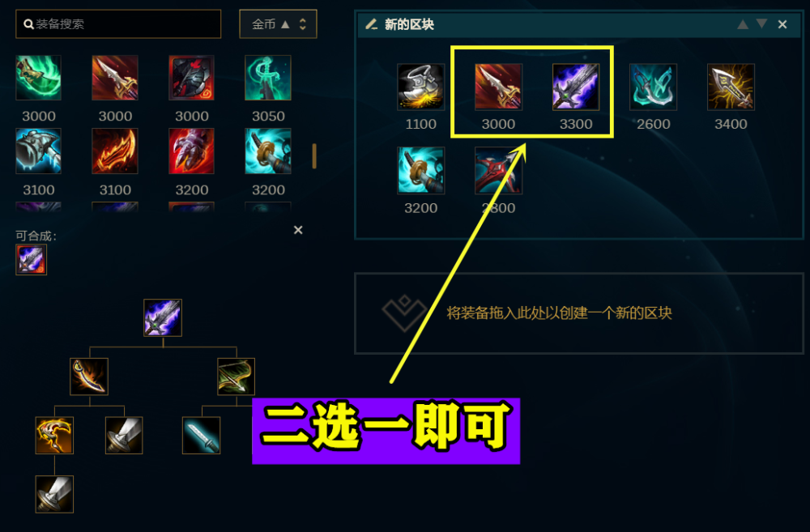The height and width of the screenshot is (532, 810).
Task: Click the item list scrollbar handle
Action: [x=314, y=156]
